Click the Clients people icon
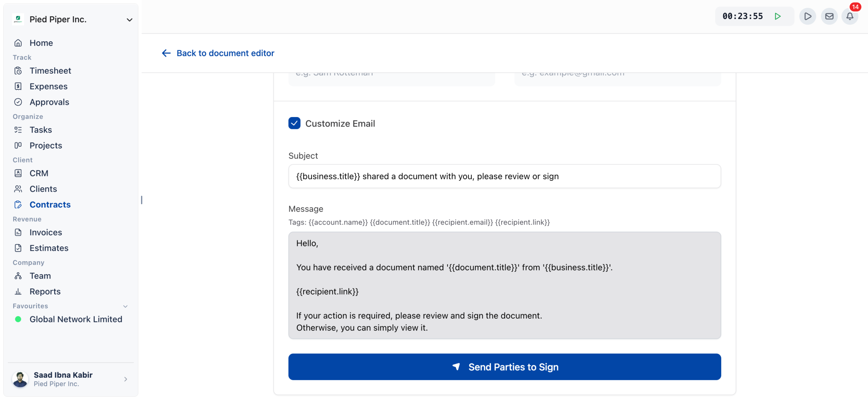Image resolution: width=868 pixels, height=400 pixels. (x=18, y=189)
